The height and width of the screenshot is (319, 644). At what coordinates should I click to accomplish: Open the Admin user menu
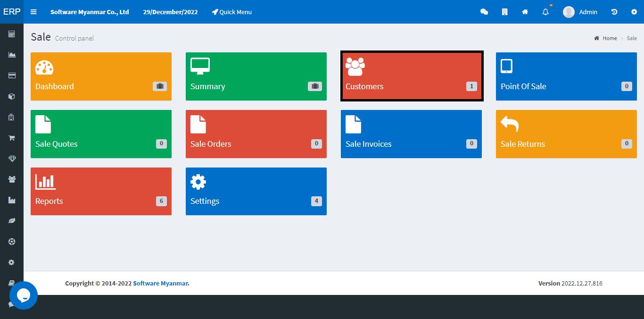[580, 12]
